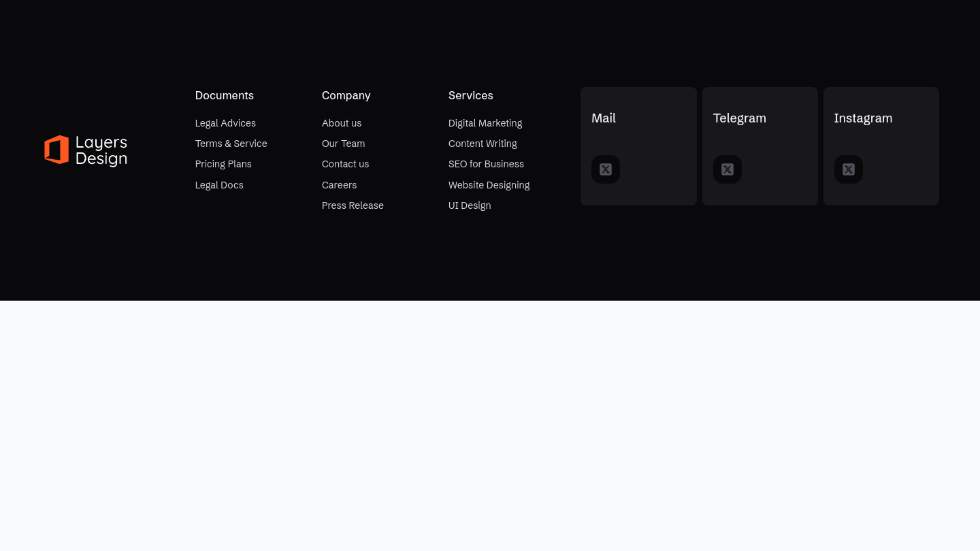The height and width of the screenshot is (551, 980).
Task: Click the orange Layers Design logo icon
Action: tap(56, 150)
